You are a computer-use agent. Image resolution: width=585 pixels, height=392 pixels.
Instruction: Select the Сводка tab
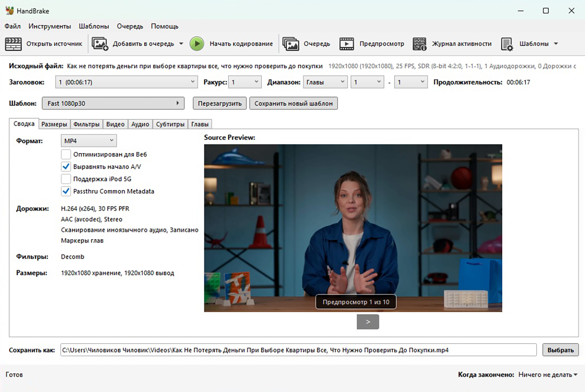point(24,123)
